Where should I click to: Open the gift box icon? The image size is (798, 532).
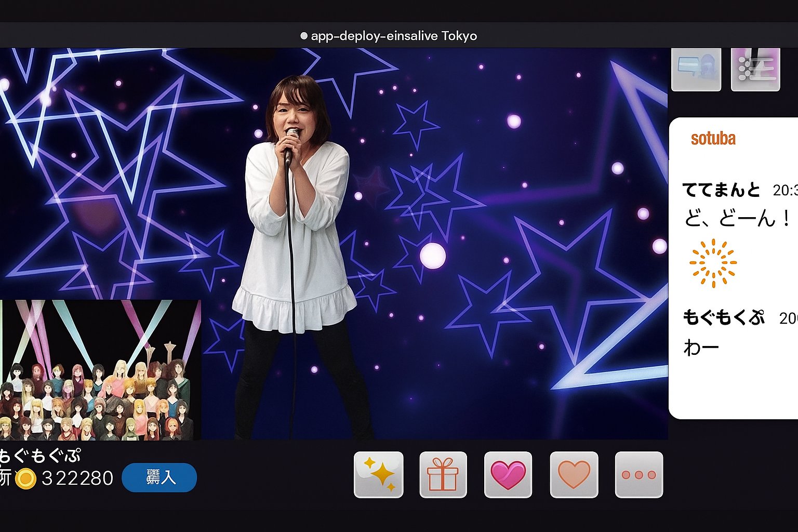[443, 474]
